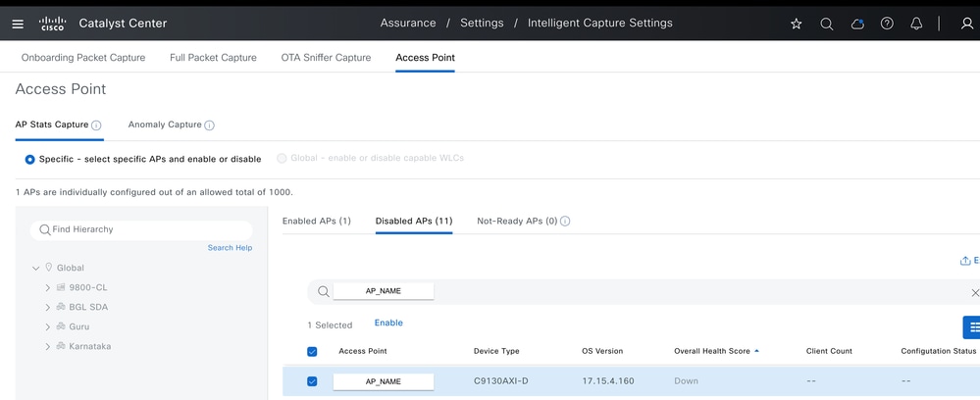Viewport: 980px width, 400px height.
Task: Click the BGL SDA area icon
Action: (x=61, y=307)
